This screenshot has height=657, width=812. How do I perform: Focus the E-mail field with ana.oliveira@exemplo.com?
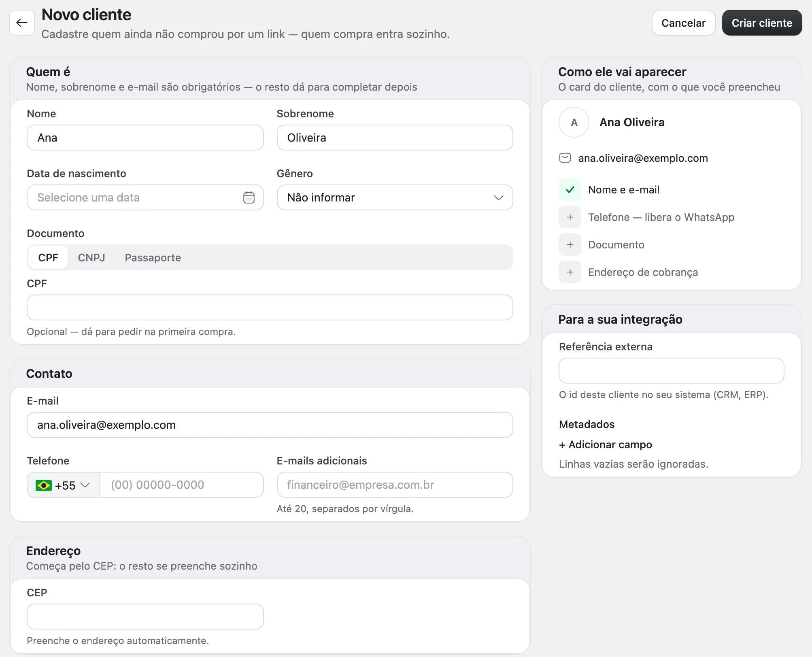[x=270, y=425]
